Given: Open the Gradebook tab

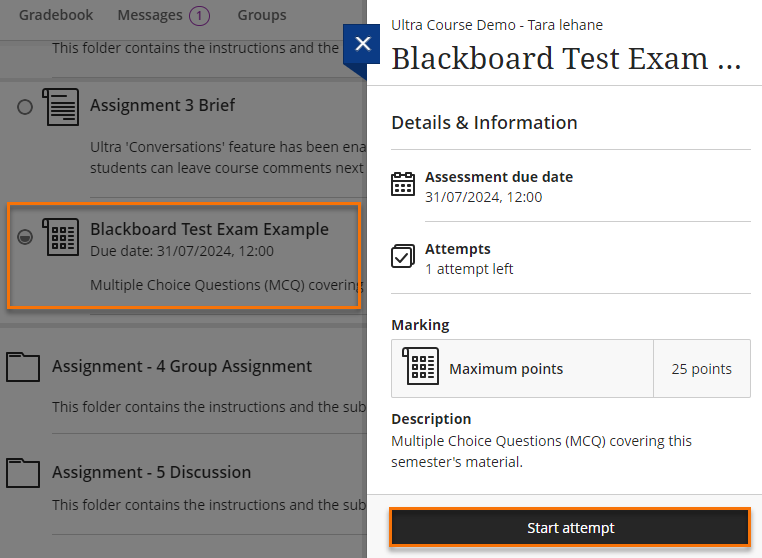Looking at the screenshot, I should click(56, 15).
